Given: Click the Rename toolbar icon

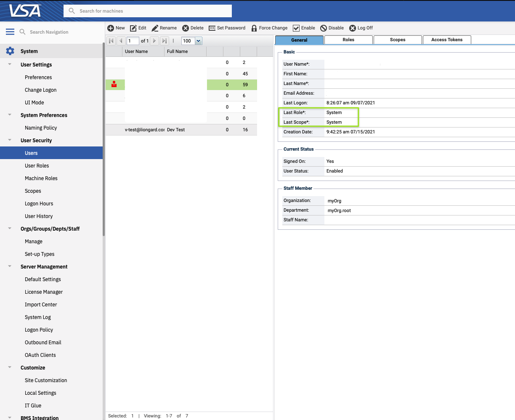Looking at the screenshot, I should [x=155, y=28].
